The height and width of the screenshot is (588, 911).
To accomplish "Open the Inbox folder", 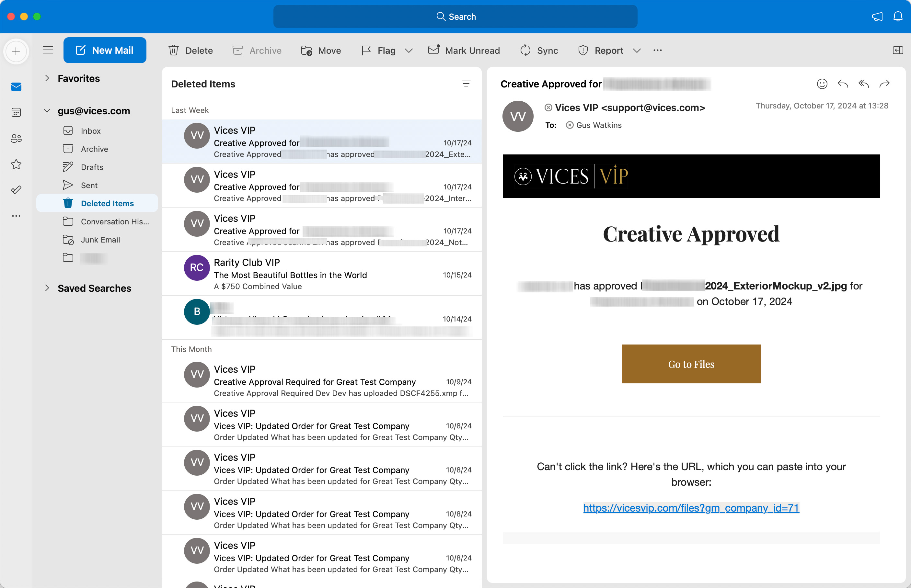I will click(x=97, y=131).
